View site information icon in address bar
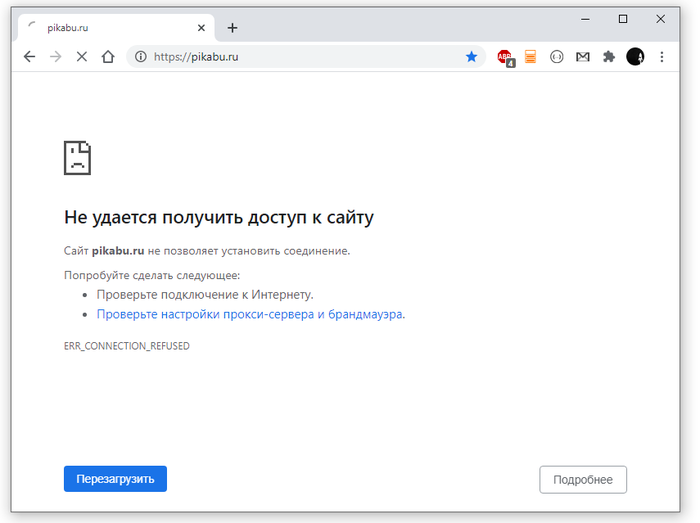 pyautogui.click(x=141, y=57)
